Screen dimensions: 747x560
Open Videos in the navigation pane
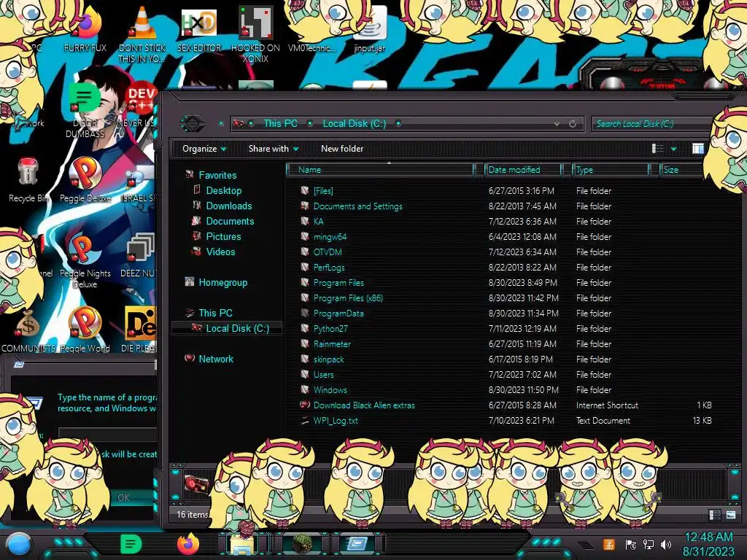[220, 252]
